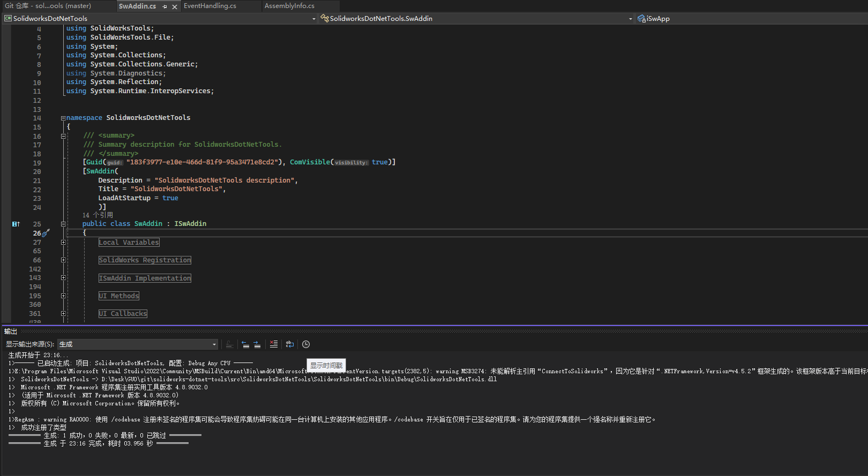Image resolution: width=868 pixels, height=476 pixels.
Task: Open the output source dropdown showing 生成
Action: point(138,344)
